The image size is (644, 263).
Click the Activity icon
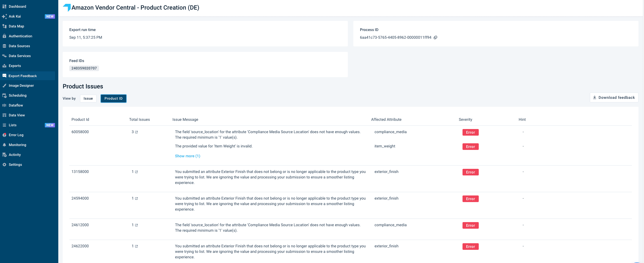pyautogui.click(x=4, y=155)
